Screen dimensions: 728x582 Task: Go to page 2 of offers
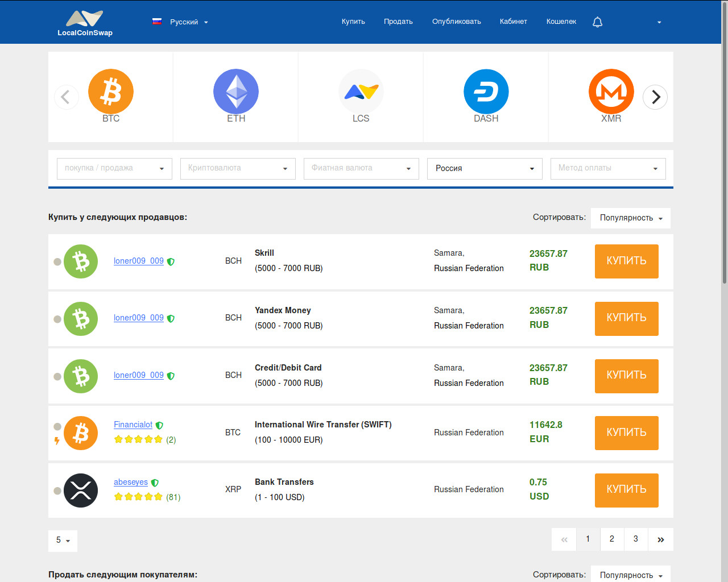tap(612, 539)
